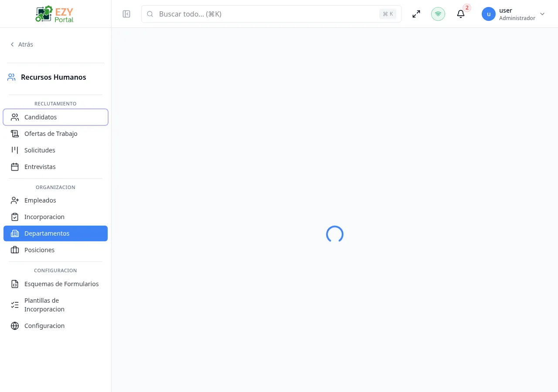
Task: Open Configuracion menu item
Action: (x=55, y=326)
